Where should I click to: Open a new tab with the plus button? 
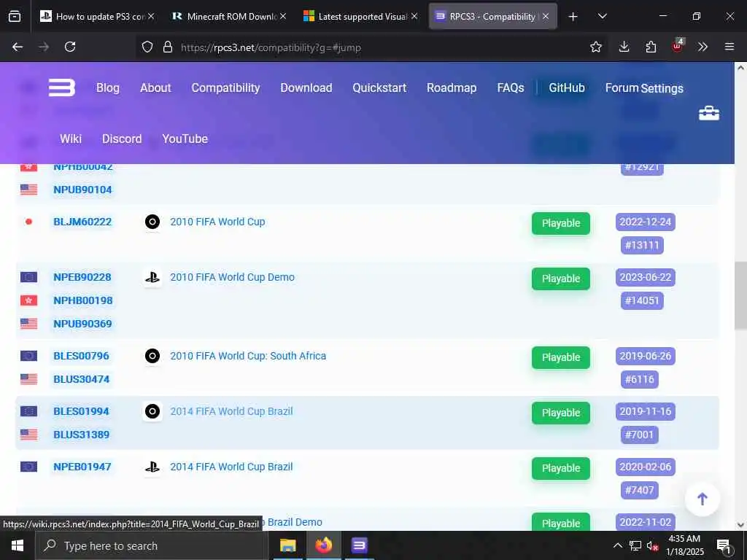573,17
